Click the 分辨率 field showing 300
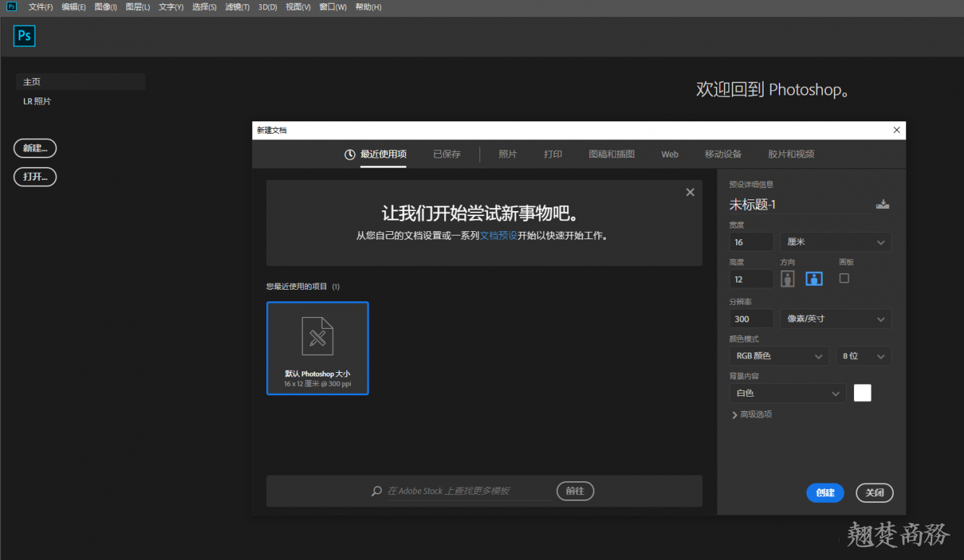Screen dimensions: 964x560 click(751, 319)
